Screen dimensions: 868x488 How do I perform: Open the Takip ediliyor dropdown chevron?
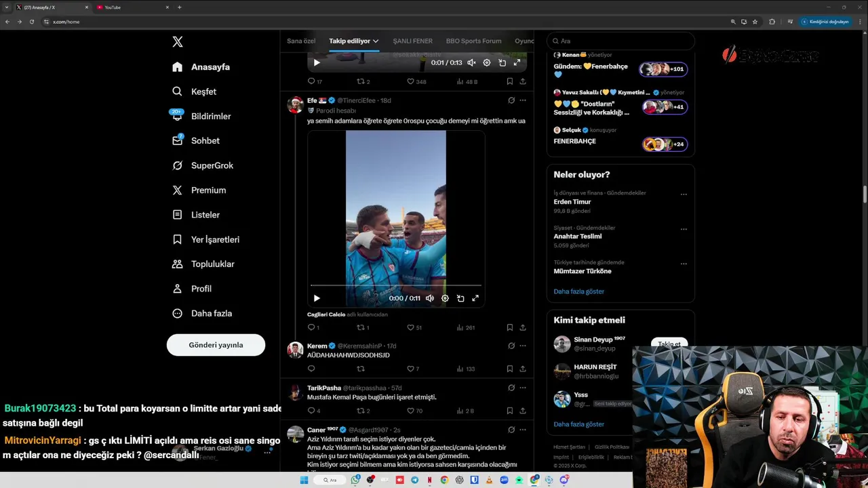tap(376, 41)
